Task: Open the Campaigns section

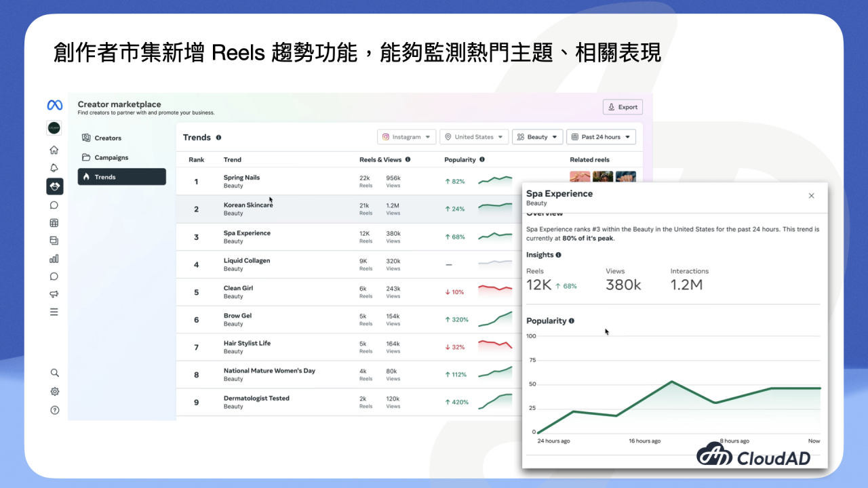Action: [122, 157]
